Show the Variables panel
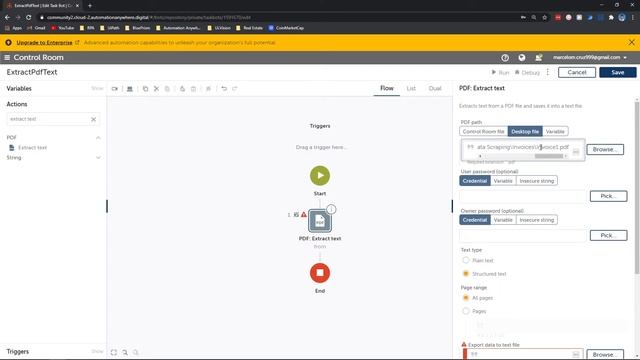This screenshot has height=360, width=640. 97,89
